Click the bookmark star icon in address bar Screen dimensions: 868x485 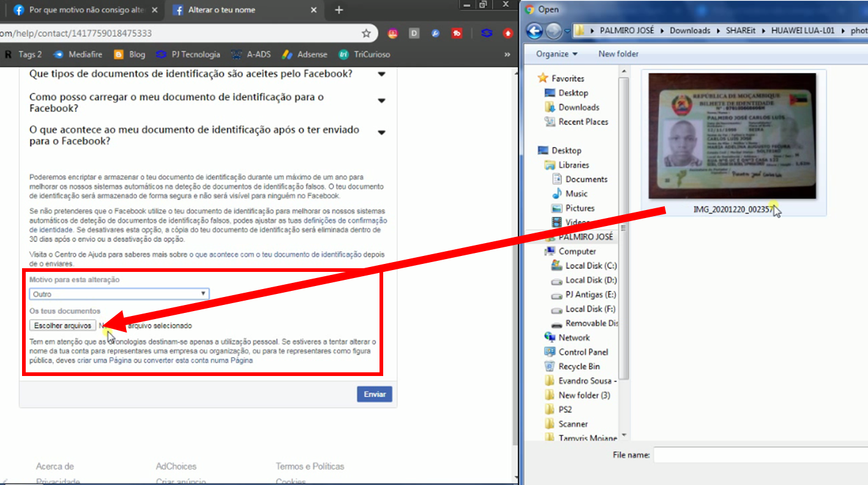[x=366, y=33]
